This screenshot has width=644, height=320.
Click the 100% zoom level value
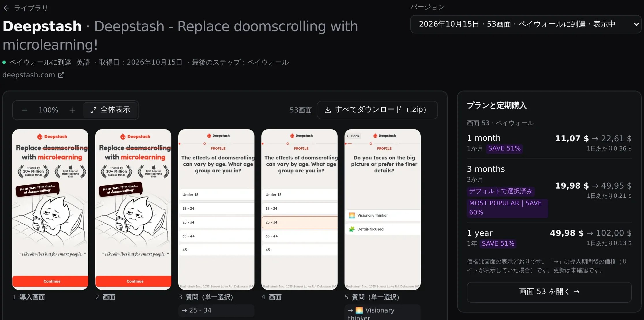pos(48,110)
